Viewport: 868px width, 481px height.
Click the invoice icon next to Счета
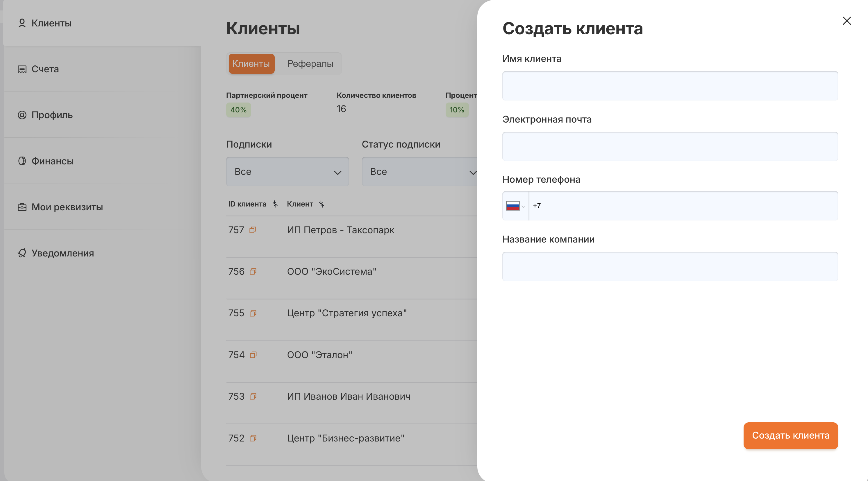tap(22, 69)
